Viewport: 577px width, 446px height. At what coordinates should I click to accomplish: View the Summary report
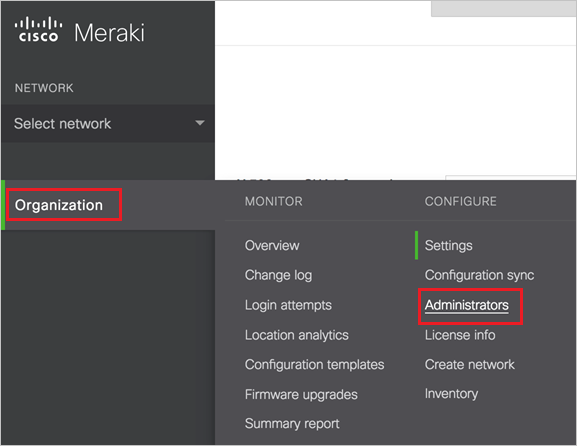[x=292, y=424]
